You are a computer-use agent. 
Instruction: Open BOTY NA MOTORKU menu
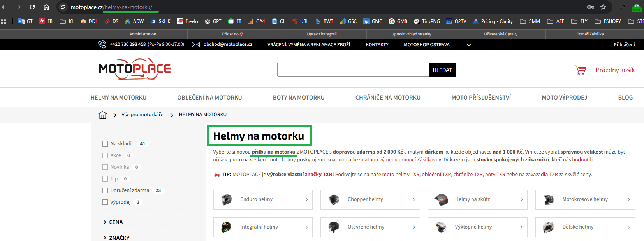[299, 98]
